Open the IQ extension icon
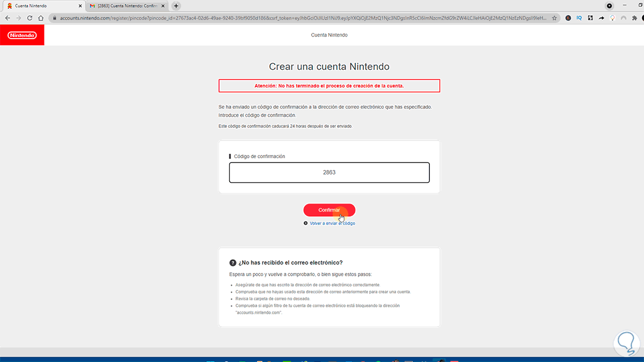The height and width of the screenshot is (362, 644). pyautogui.click(x=580, y=18)
